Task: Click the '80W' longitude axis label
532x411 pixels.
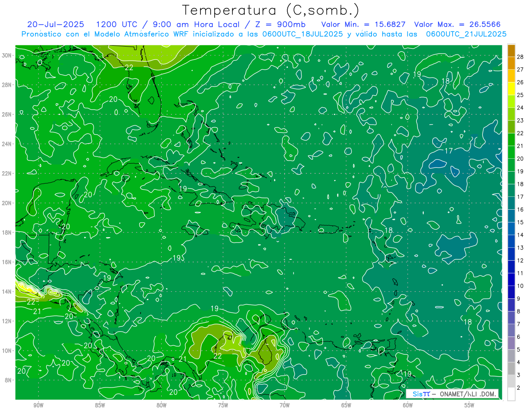Action: 161,405
